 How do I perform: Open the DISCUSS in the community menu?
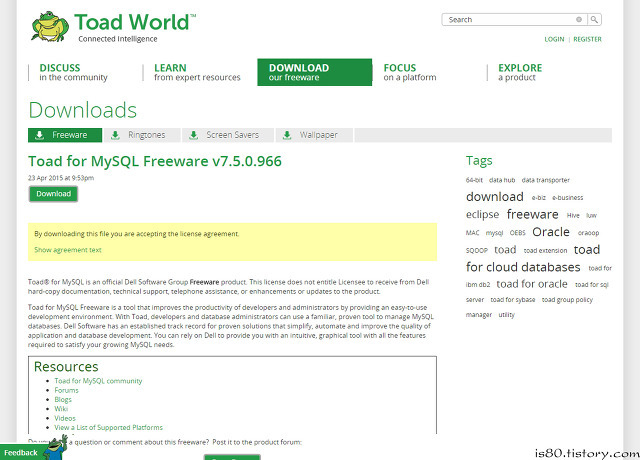pyautogui.click(x=73, y=72)
